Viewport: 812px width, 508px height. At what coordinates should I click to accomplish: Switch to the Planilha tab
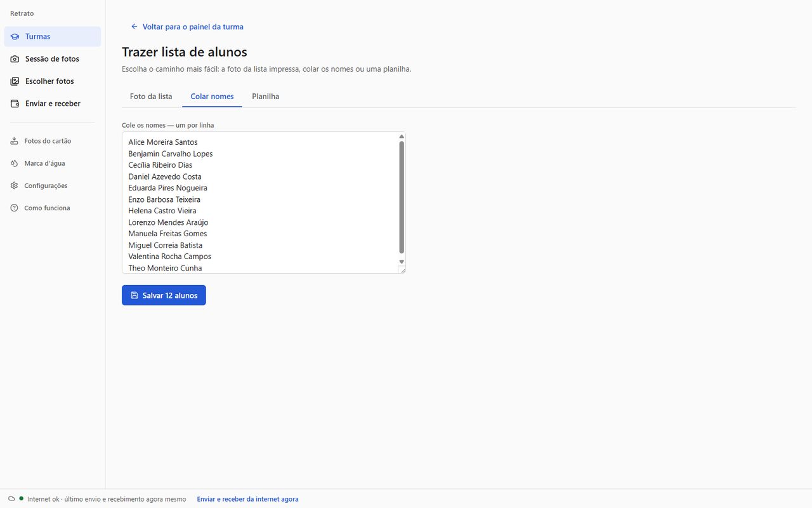click(x=265, y=97)
